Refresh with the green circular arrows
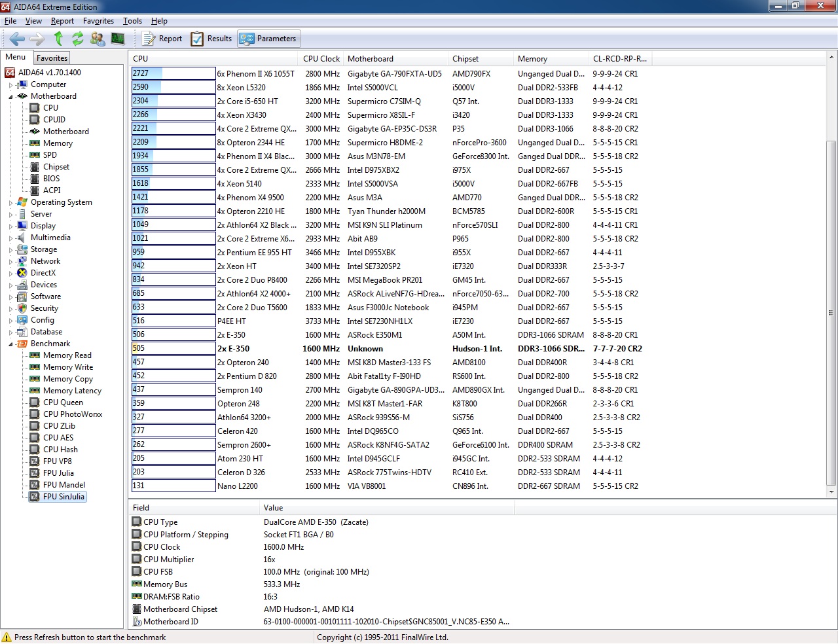The height and width of the screenshot is (644, 838). click(78, 39)
